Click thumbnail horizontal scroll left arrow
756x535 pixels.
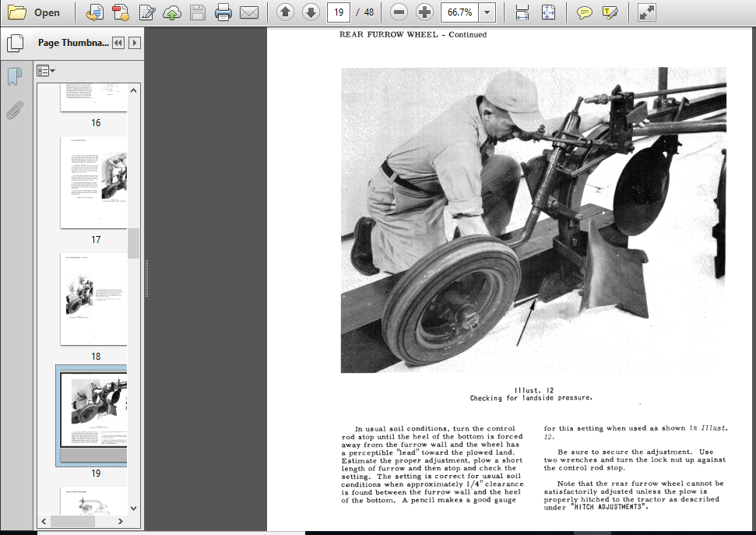click(x=44, y=522)
